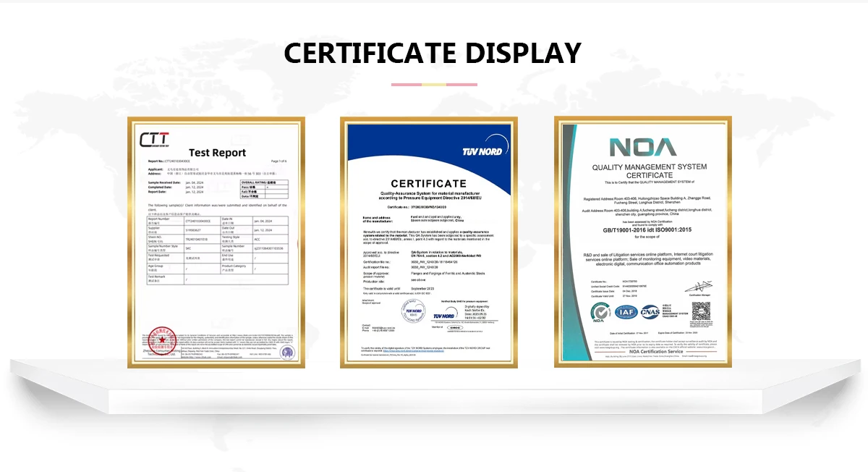
Task: Click the CERTIFICATE DISPLAY heading
Action: [x=433, y=53]
